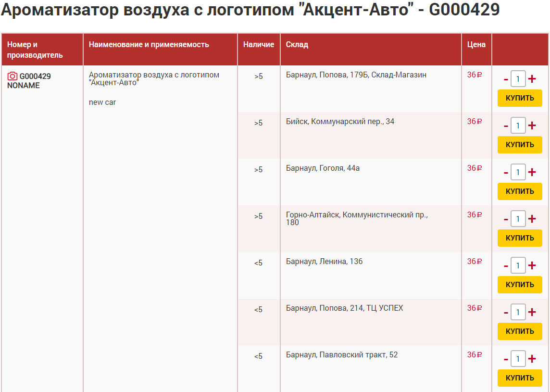Buy from Барнаул, Попова, 214, ТЦ УСПЕХ
The image size is (550, 392).
click(520, 331)
